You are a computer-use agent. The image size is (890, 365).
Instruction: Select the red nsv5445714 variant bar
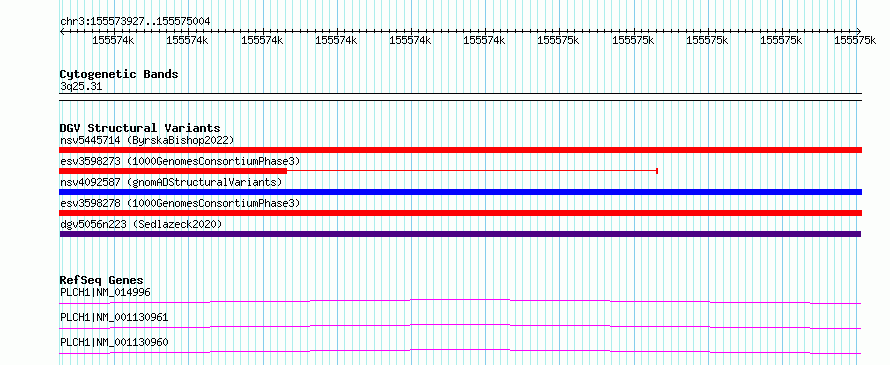click(x=460, y=150)
